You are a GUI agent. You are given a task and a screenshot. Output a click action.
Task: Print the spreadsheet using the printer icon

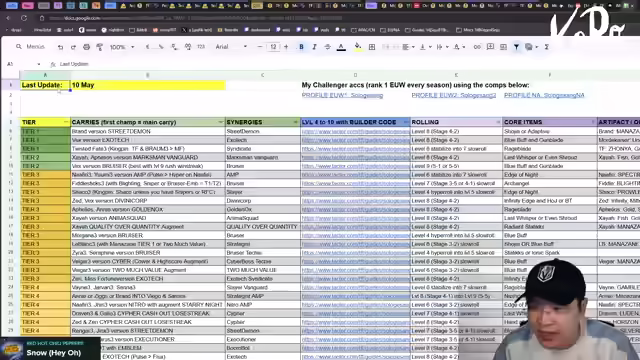click(87, 47)
